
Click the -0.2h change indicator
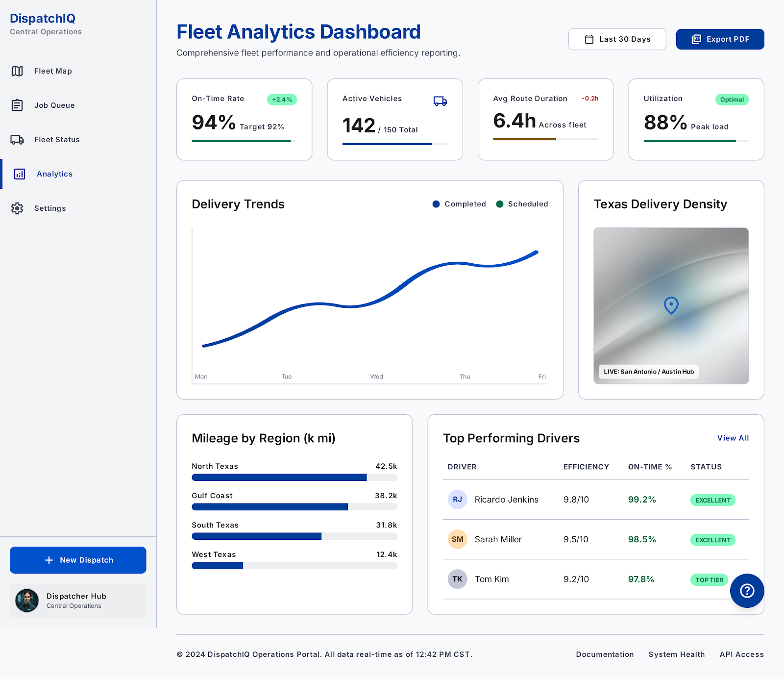pyautogui.click(x=590, y=99)
